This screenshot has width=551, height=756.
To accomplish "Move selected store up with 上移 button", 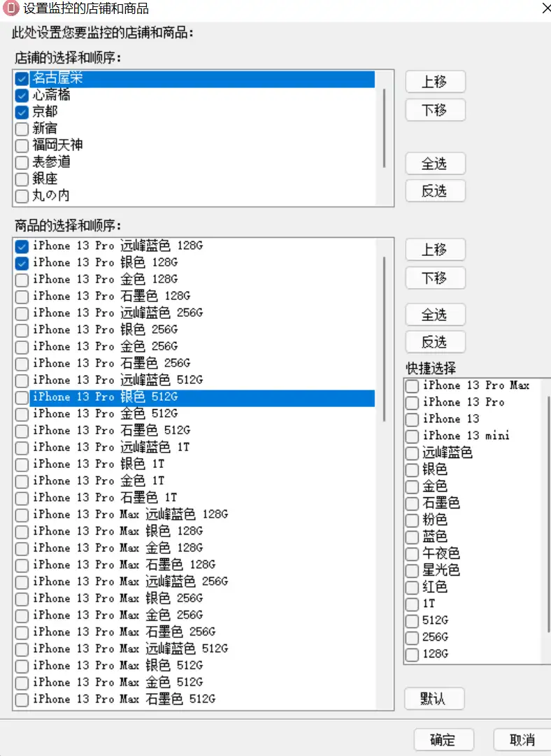I will (436, 82).
